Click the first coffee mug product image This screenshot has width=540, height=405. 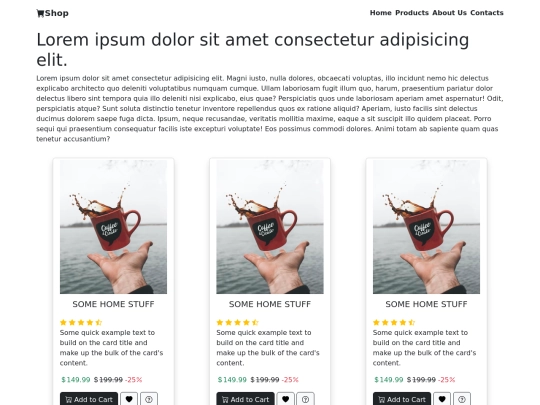(113, 227)
